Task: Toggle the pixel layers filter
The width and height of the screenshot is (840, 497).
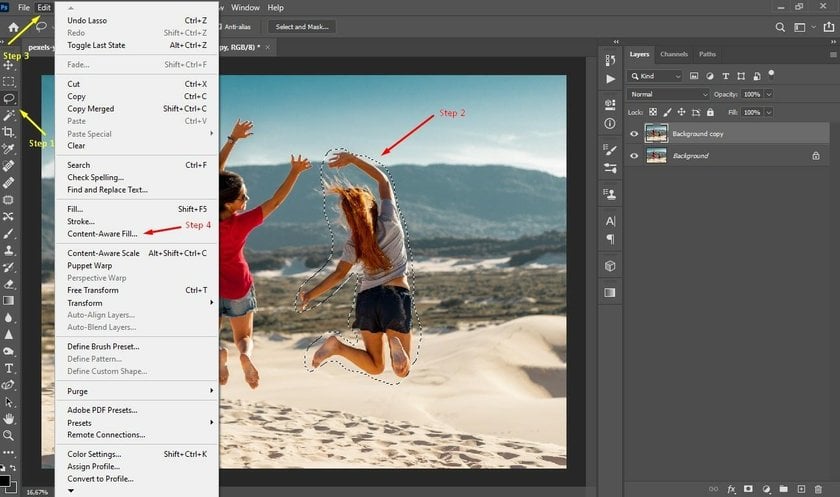Action: pyautogui.click(x=694, y=76)
